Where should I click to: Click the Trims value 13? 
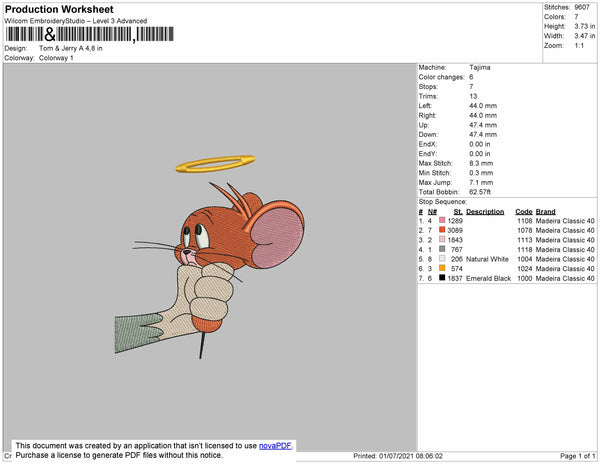coord(473,96)
